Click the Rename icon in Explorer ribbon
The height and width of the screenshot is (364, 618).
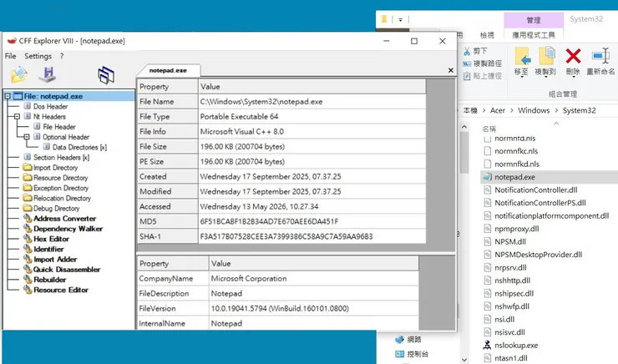[x=600, y=62]
